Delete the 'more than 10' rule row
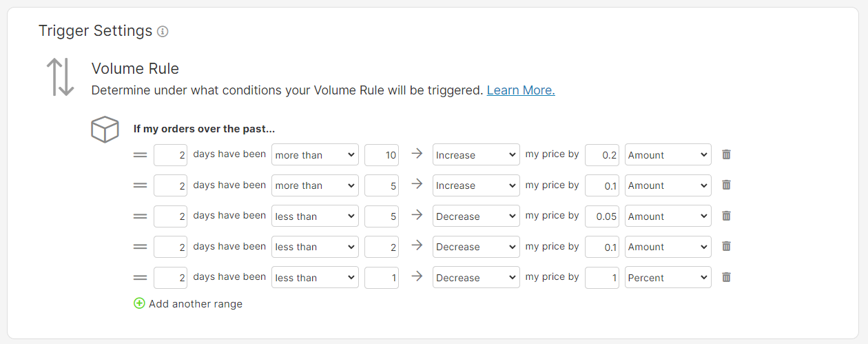This screenshot has width=868, height=344. point(726,154)
